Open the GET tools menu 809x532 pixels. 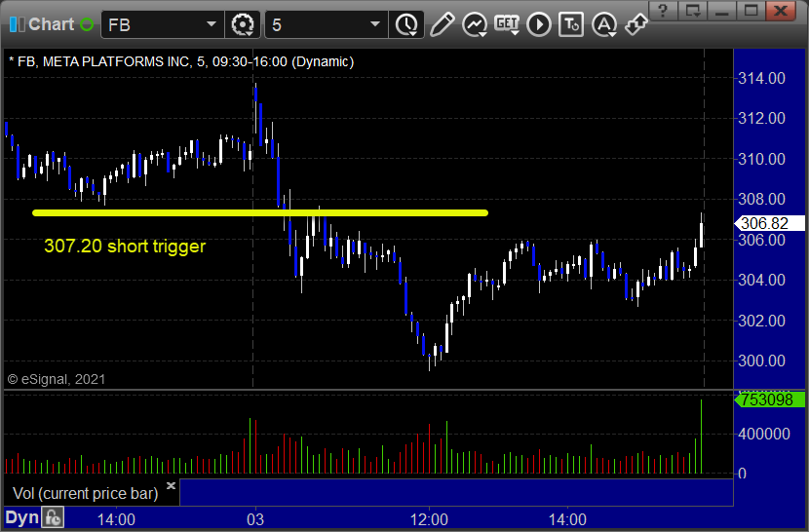pyautogui.click(x=507, y=24)
